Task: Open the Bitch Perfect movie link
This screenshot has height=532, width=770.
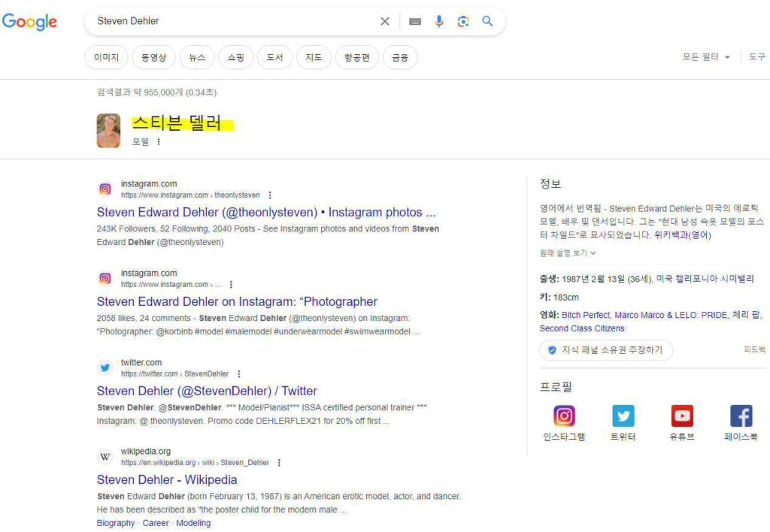Action: pyautogui.click(x=586, y=315)
